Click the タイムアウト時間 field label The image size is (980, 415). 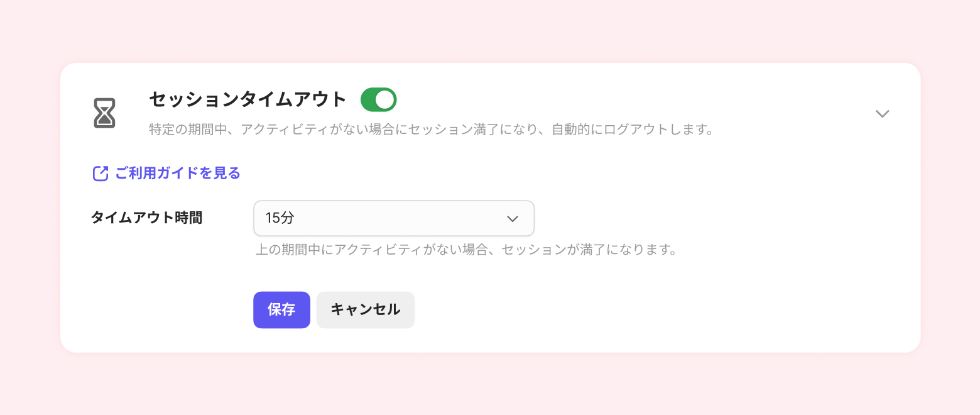[x=146, y=218]
